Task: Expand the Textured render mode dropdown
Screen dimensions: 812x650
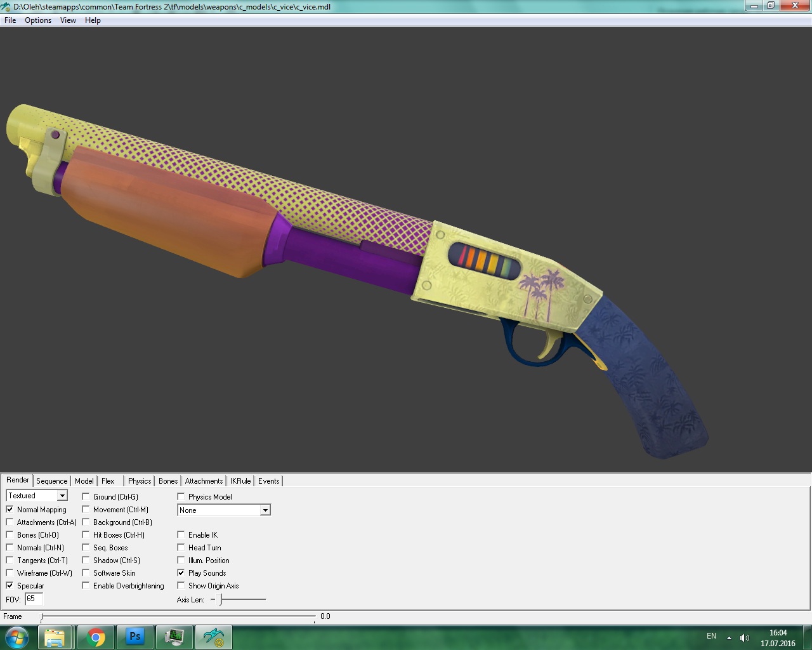Action: pyautogui.click(x=62, y=496)
